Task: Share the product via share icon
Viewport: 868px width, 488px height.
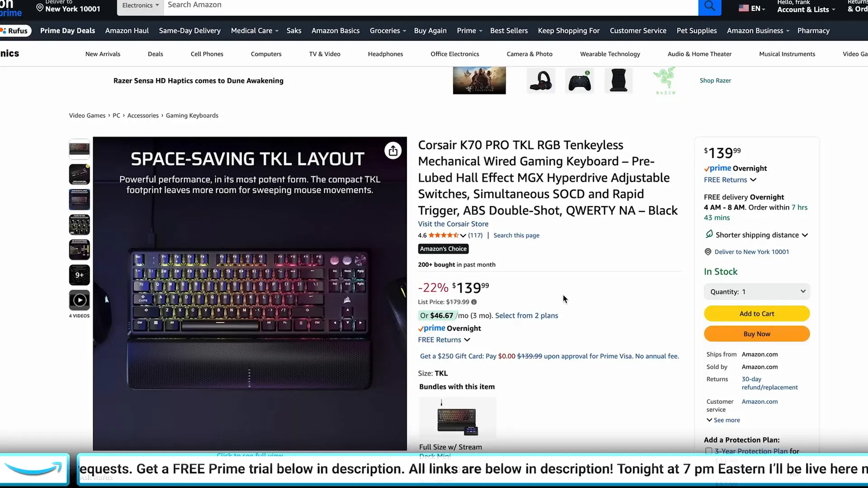Action: point(393,151)
